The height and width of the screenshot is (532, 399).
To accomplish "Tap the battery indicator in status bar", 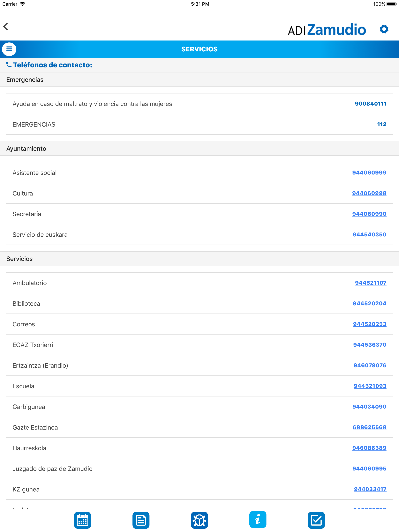I will coord(392,4).
